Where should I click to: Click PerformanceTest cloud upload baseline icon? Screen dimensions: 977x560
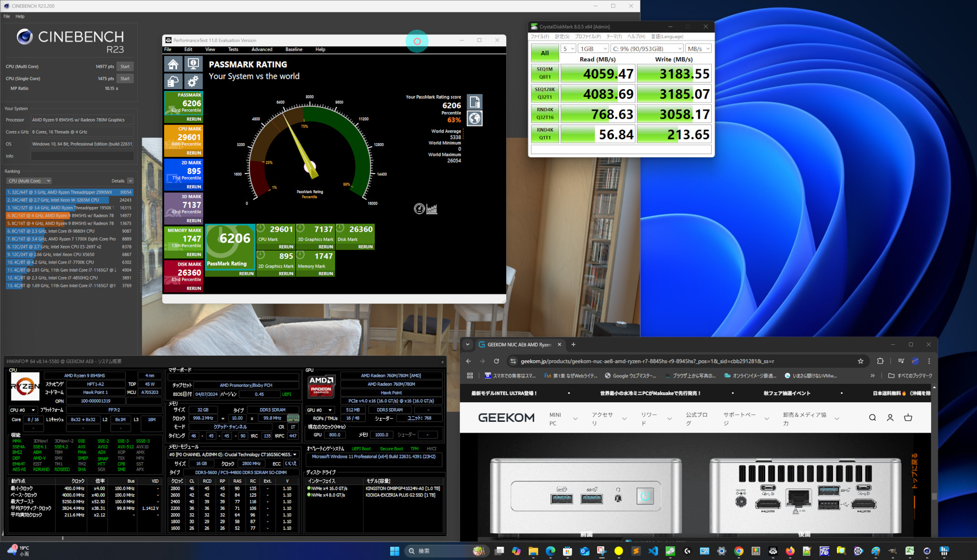pos(174,82)
